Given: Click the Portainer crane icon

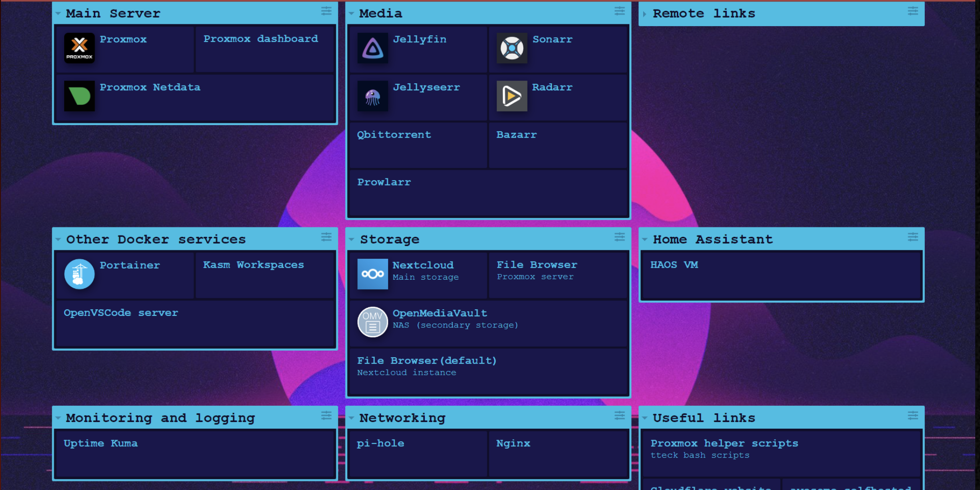Looking at the screenshot, I should pos(79,274).
